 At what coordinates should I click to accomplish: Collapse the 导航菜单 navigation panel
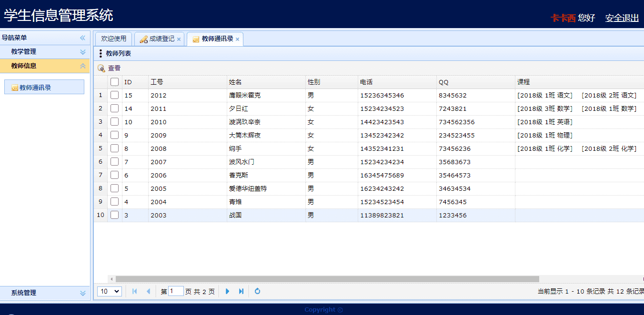[x=82, y=38]
